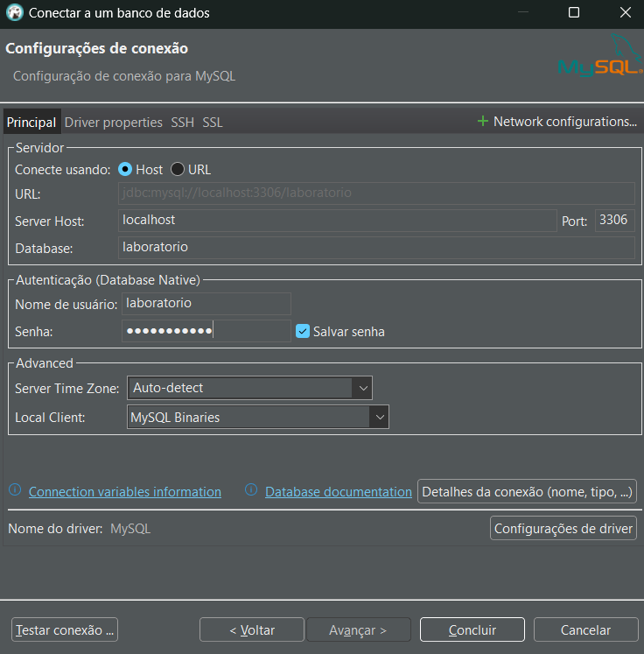Switch to the Driver properties tab
The width and height of the screenshot is (644, 654).
[x=114, y=123]
